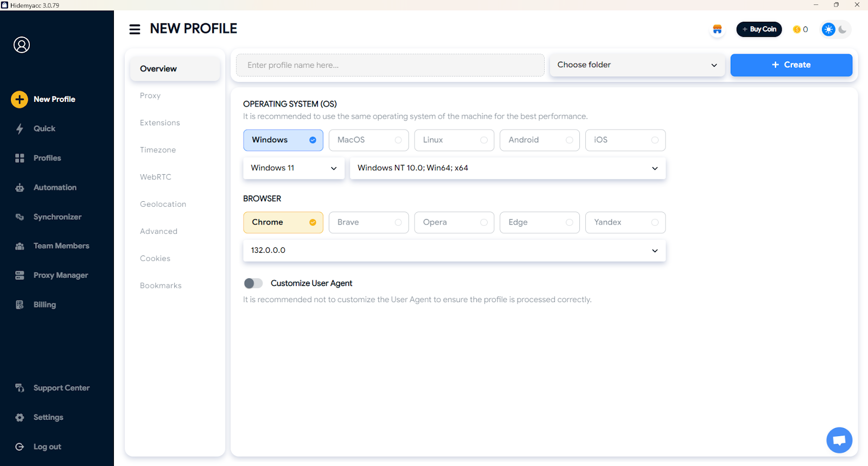Click the Support Center chat icon
The image size is (868, 466).
point(20,388)
